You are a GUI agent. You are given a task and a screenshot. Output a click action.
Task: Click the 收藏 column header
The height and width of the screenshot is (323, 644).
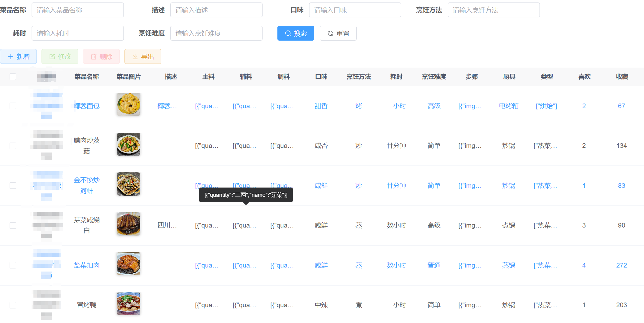[x=622, y=77]
